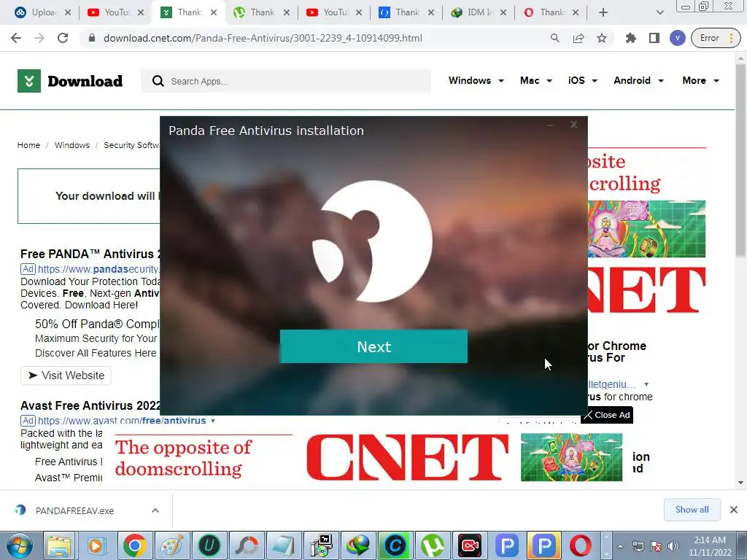Screen dimensions: 747x560
Task: Click the Action Center flag tray icon
Action: (x=656, y=546)
